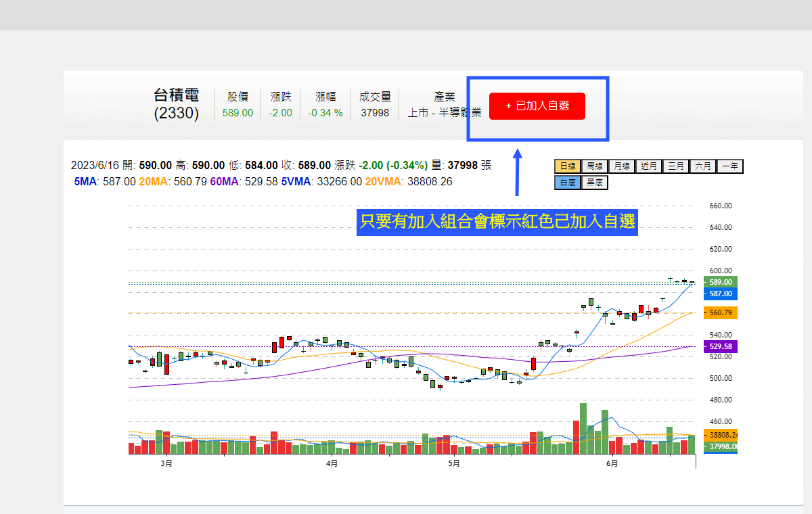Click the 4月 label on time axis
The width and height of the screenshot is (812, 514).
pyautogui.click(x=332, y=463)
